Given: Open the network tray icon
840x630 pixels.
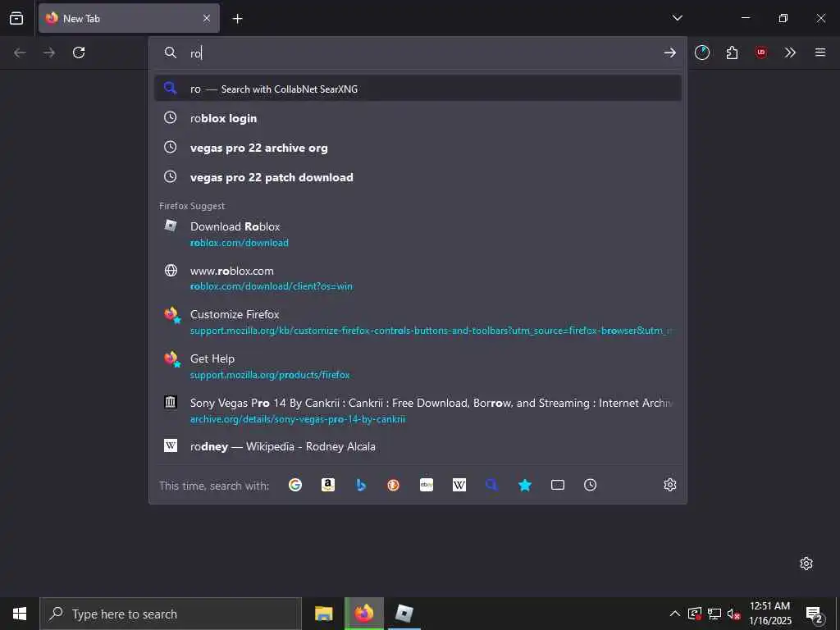Looking at the screenshot, I should (714, 614).
